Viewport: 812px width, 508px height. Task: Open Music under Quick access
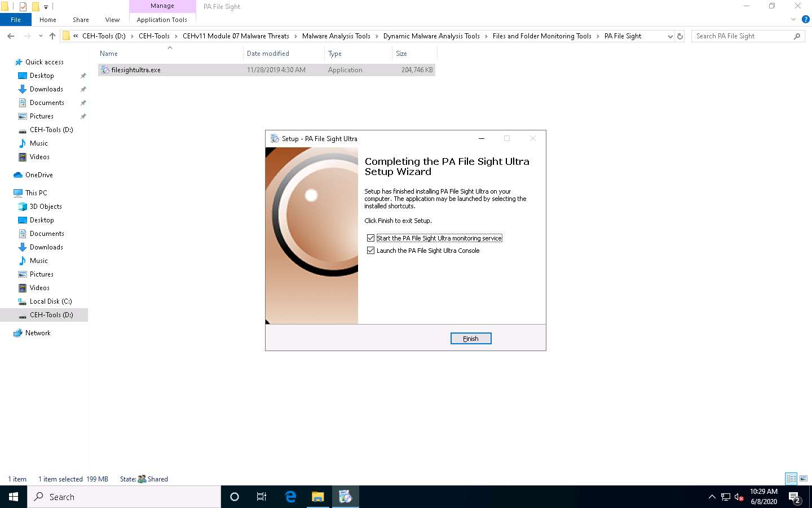pos(39,143)
